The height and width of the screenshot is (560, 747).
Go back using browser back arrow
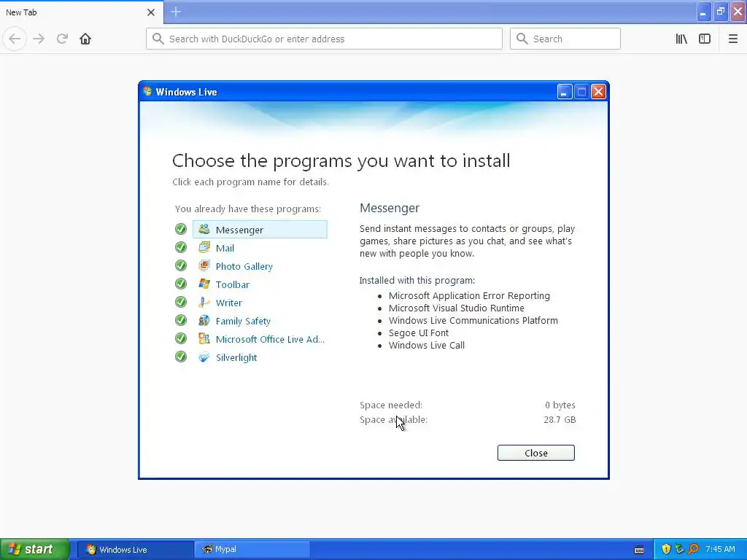[x=15, y=39]
